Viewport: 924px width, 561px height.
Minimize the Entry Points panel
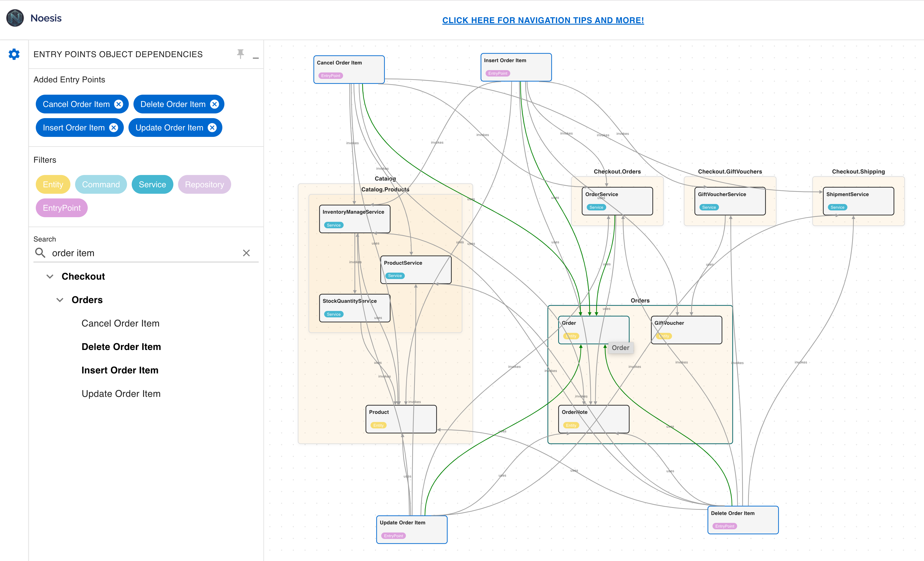[256, 57]
